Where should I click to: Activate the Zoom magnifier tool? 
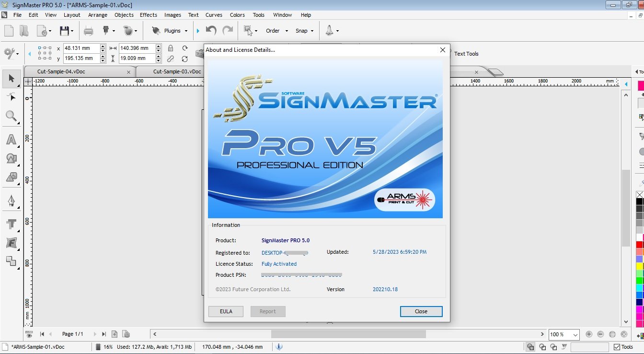(11, 116)
